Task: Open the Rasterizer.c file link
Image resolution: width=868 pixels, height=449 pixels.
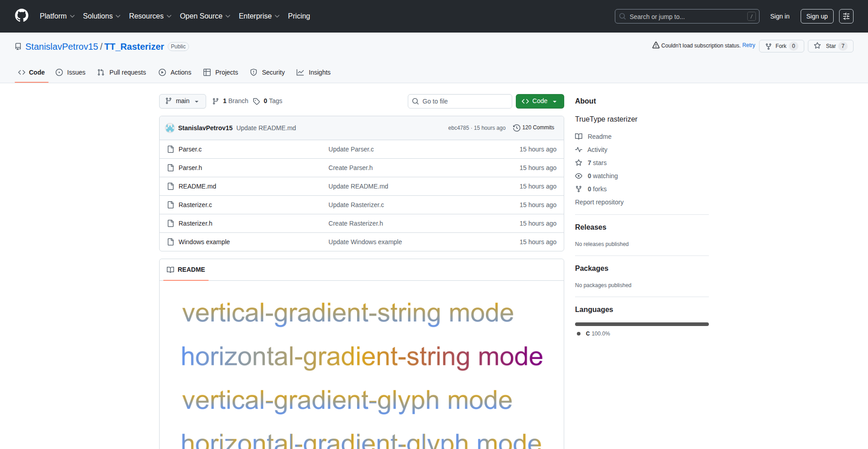Action: click(x=195, y=204)
